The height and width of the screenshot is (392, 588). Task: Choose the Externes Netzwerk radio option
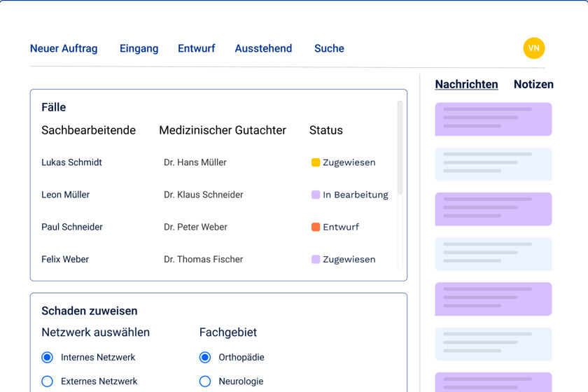click(x=48, y=381)
